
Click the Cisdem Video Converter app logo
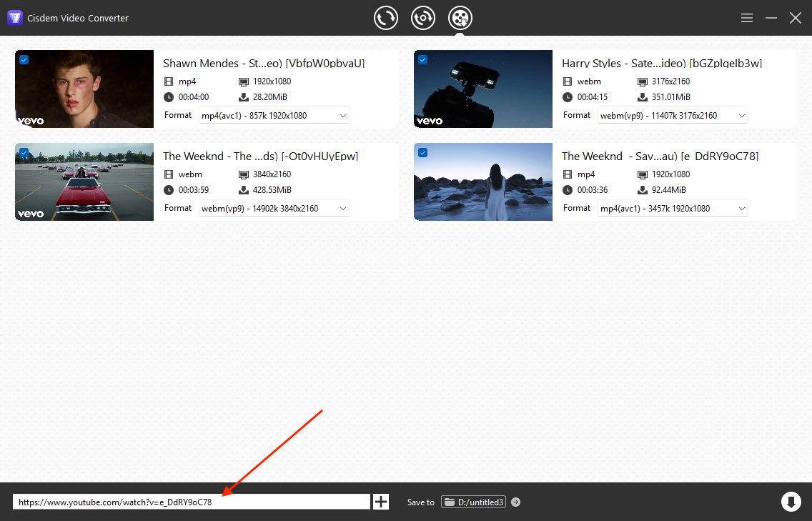[x=14, y=18]
